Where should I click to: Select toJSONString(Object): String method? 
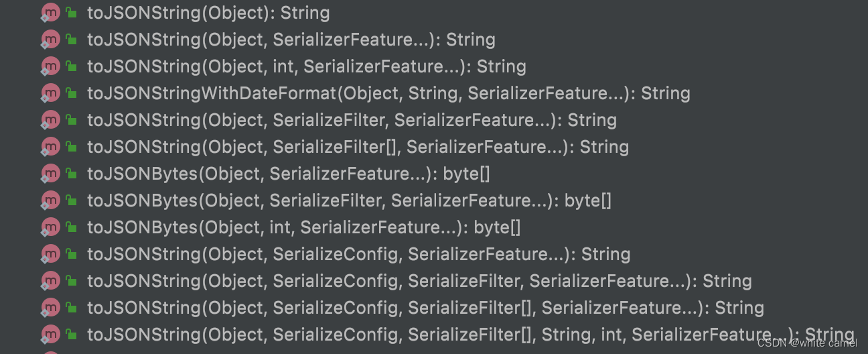click(x=208, y=13)
